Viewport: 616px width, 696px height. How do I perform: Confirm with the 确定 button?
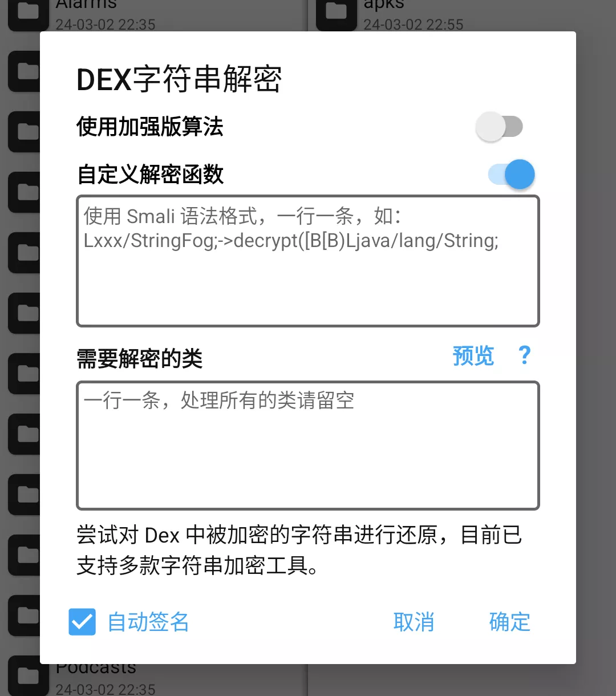(510, 622)
